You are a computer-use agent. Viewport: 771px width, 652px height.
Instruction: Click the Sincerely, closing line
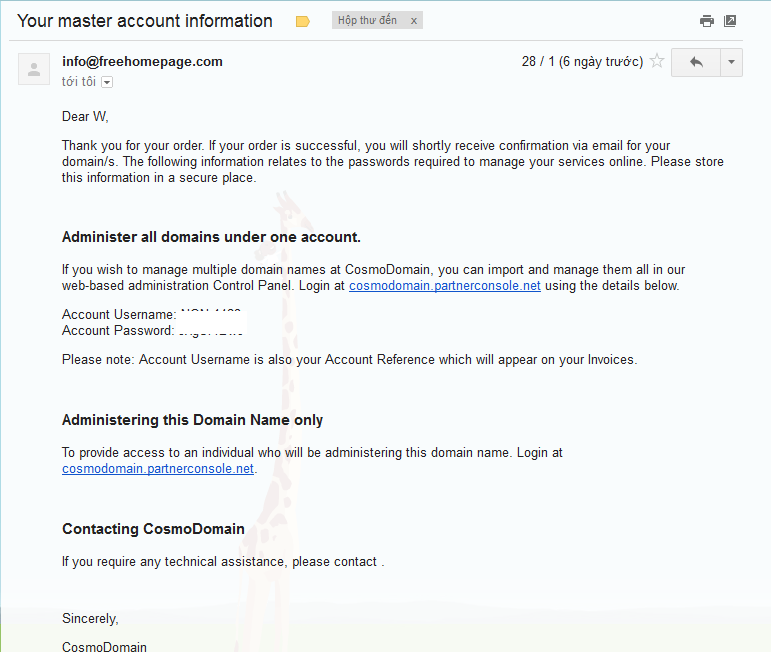90,619
